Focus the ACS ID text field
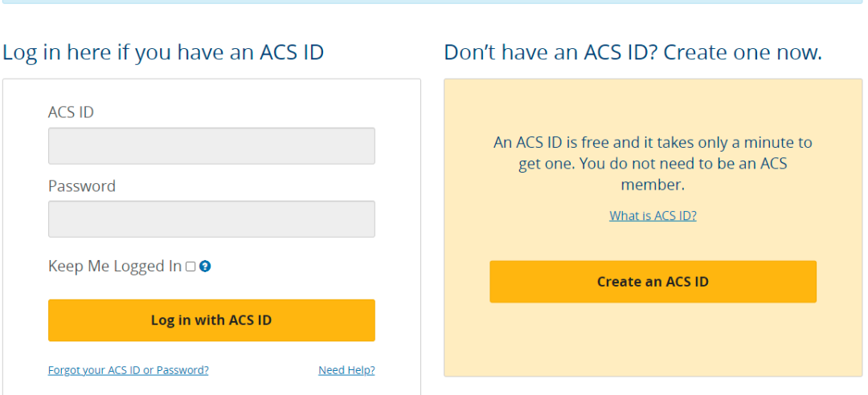Image resolution: width=868 pixels, height=395 pixels. click(211, 145)
